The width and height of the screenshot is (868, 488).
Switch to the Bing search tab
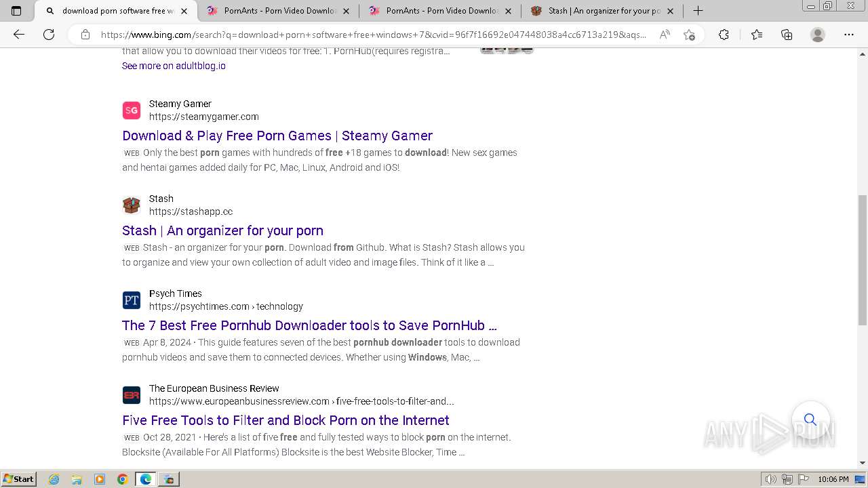pyautogui.click(x=116, y=11)
